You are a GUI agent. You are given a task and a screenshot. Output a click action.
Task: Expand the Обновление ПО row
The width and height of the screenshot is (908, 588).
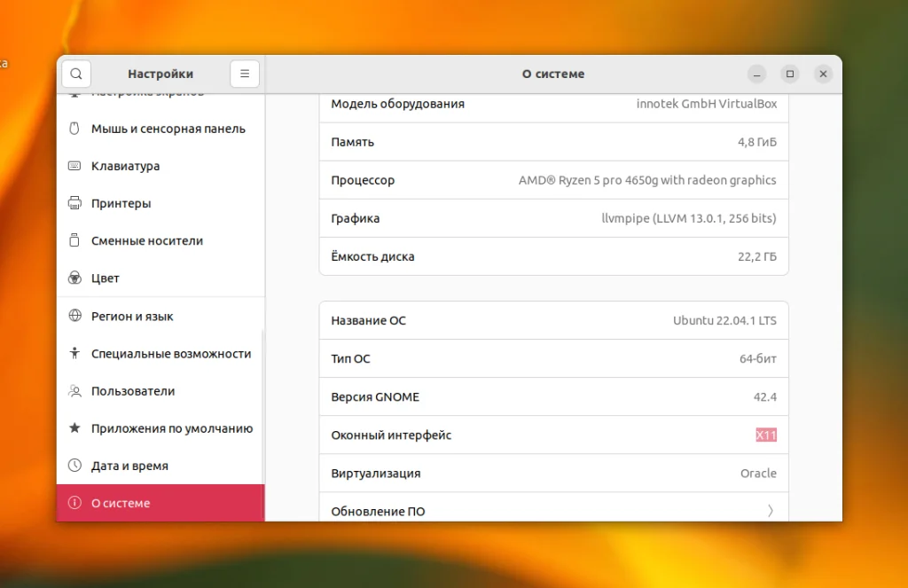(553, 510)
